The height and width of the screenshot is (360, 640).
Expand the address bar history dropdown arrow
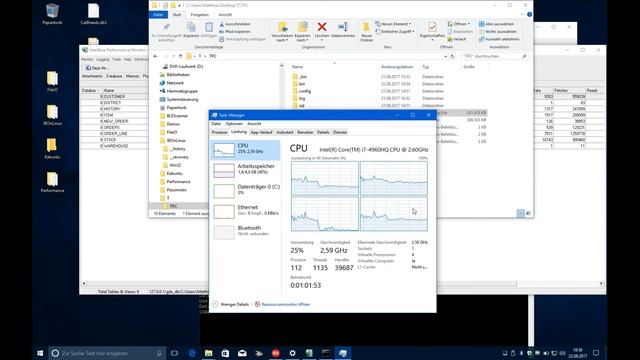coord(445,56)
